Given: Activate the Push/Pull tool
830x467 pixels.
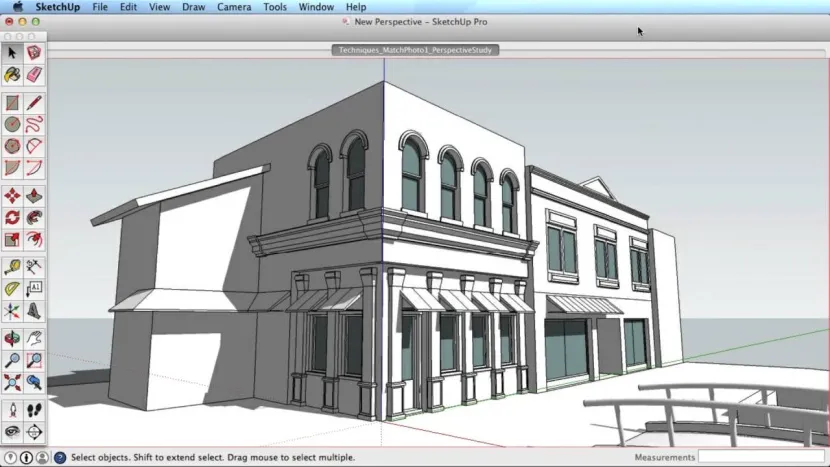Looking at the screenshot, I should click(x=34, y=195).
